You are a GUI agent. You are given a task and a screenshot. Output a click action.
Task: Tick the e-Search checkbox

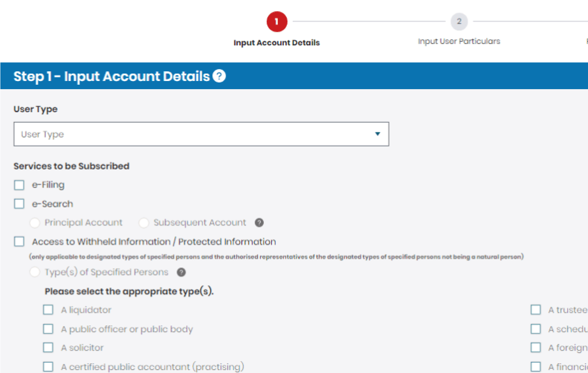[x=19, y=204]
